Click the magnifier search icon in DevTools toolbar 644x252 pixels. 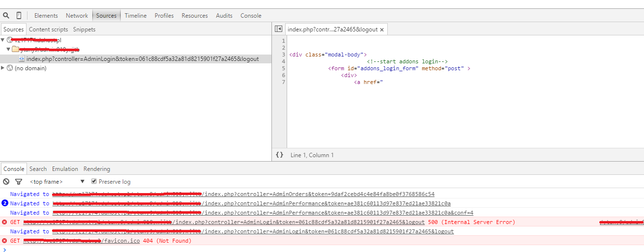tap(6, 15)
